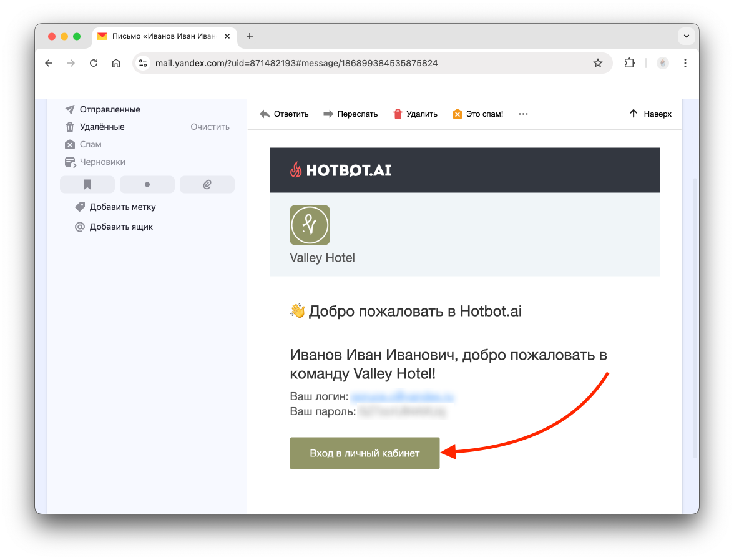Open a new browser tab
The height and width of the screenshot is (560, 734).
[x=250, y=36]
